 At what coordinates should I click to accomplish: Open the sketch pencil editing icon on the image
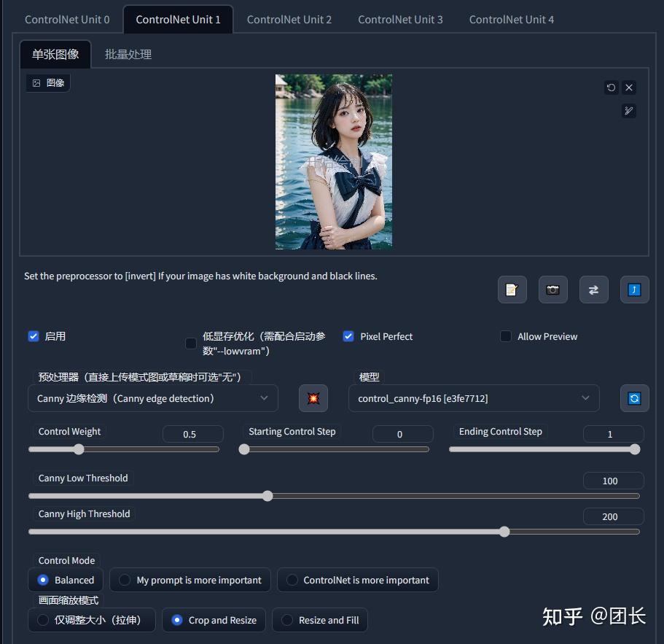point(628,111)
